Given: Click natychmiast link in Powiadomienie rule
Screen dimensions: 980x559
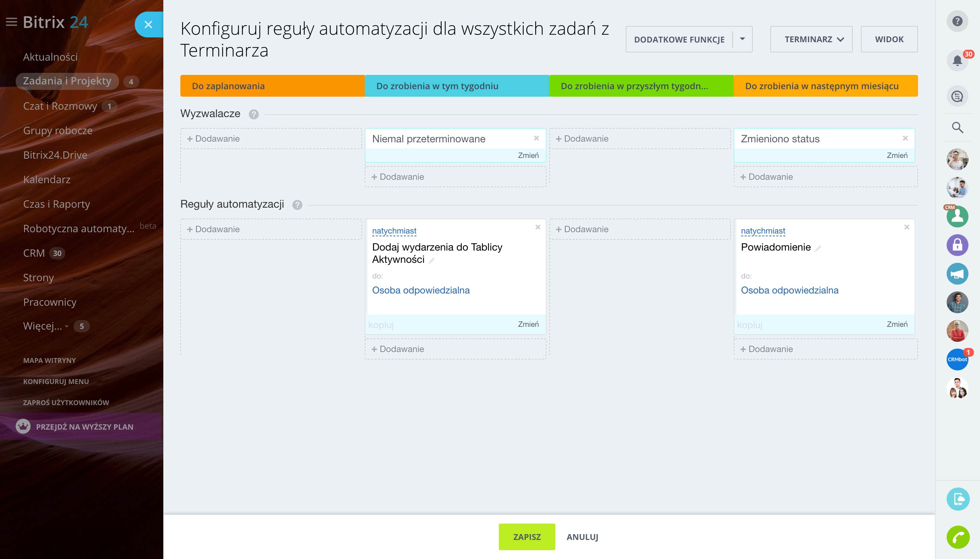Looking at the screenshot, I should click(763, 231).
